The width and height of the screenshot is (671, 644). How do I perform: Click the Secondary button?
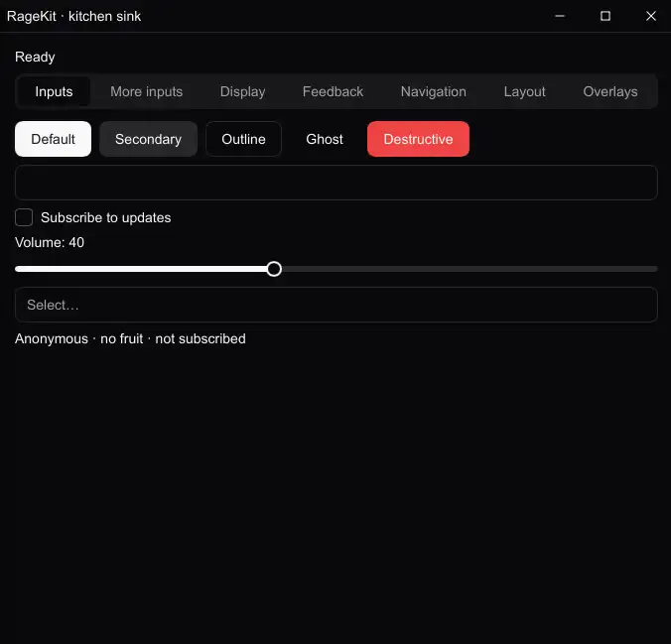pos(148,139)
